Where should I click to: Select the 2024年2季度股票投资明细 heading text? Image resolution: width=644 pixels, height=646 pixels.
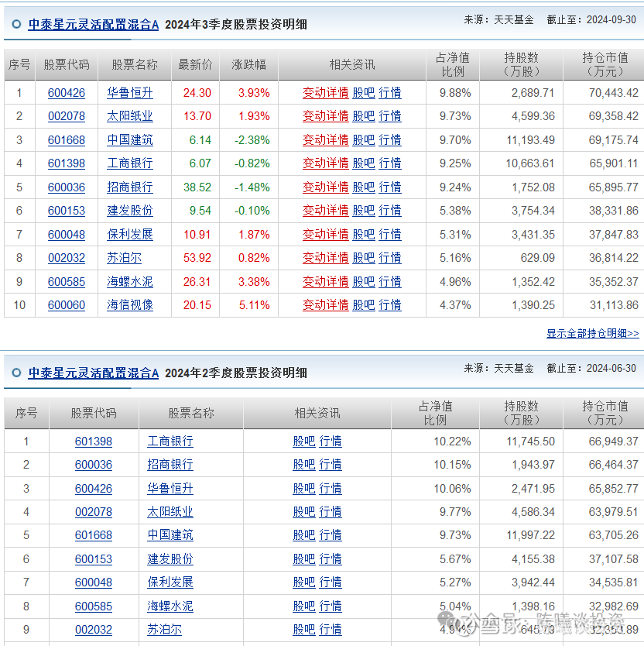click(x=236, y=373)
